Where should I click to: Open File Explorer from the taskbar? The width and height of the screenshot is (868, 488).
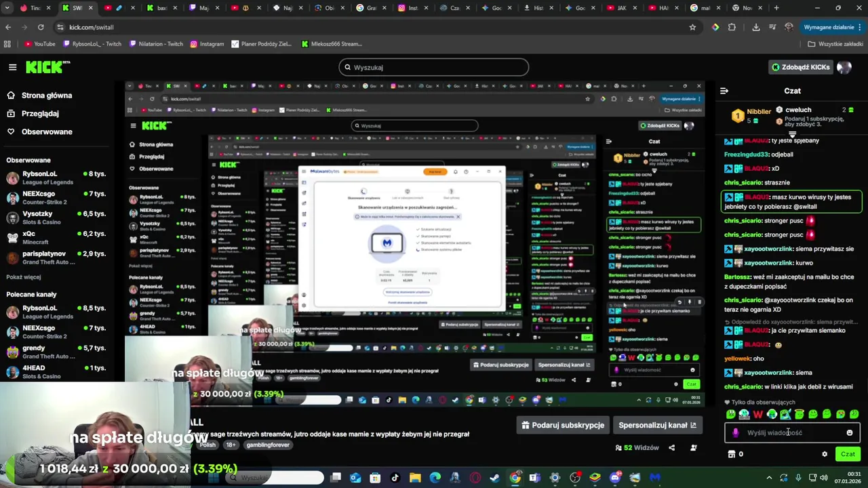point(415,478)
